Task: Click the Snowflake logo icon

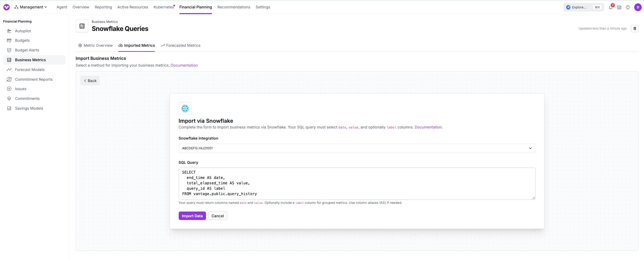Action: point(185,108)
